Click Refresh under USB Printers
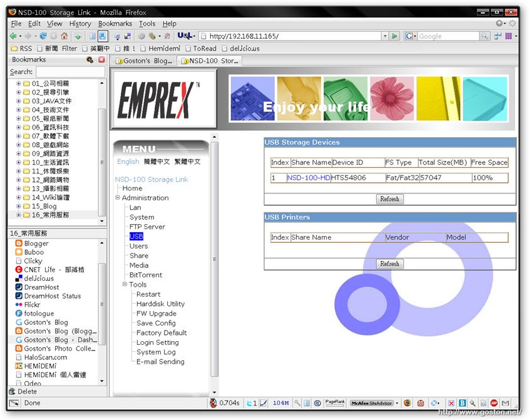 tap(389, 264)
